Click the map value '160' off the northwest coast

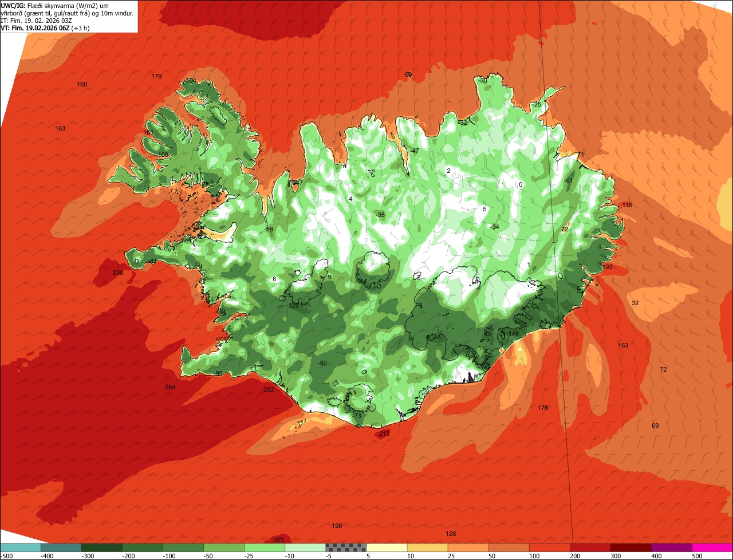(x=82, y=85)
